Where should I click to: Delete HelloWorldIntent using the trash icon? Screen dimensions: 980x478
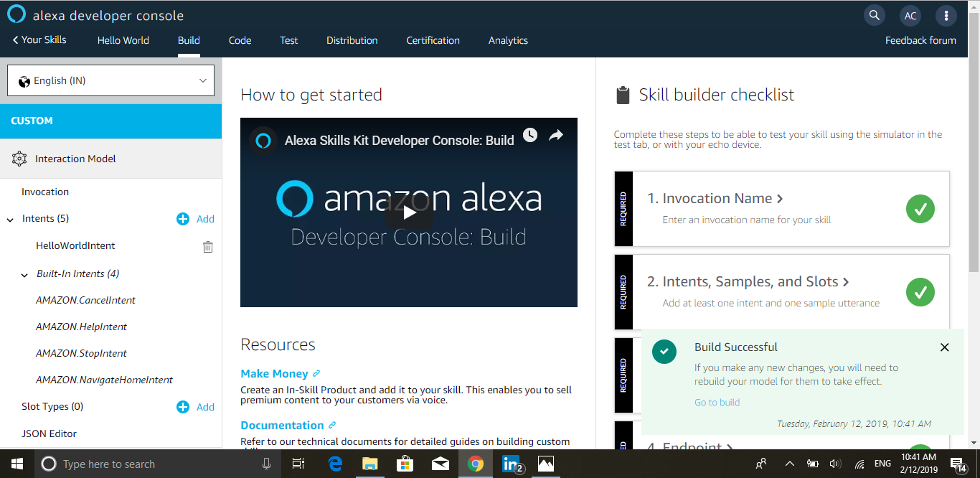pos(207,246)
